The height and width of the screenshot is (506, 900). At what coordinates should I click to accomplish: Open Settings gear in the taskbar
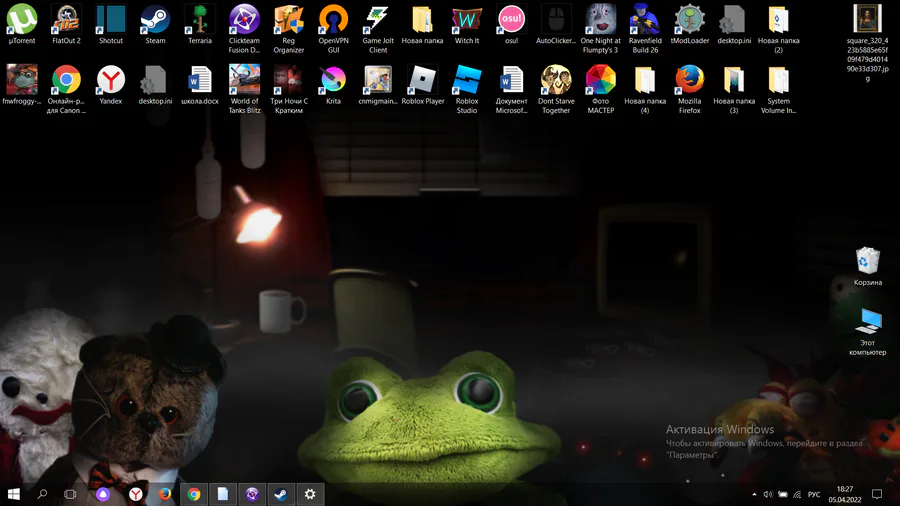310,494
